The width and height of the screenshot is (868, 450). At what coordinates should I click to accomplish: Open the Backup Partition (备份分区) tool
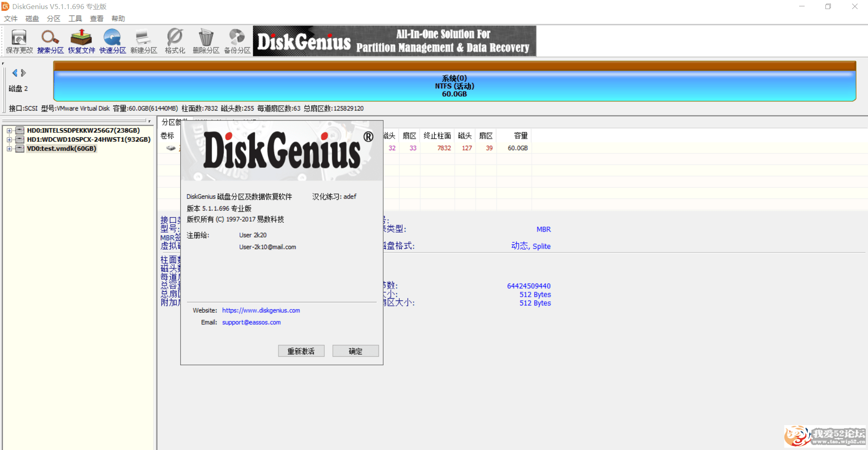point(237,41)
